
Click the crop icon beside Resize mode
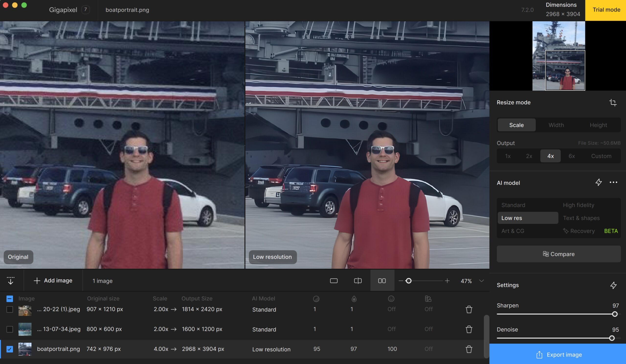[613, 102]
